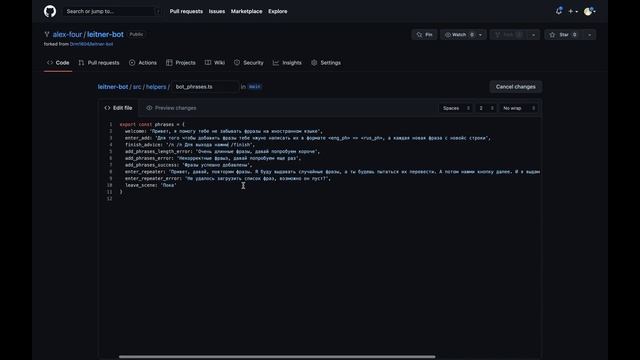Expand the Fork options dropdown arrow
This screenshot has width=640, height=360.
pos(533,35)
